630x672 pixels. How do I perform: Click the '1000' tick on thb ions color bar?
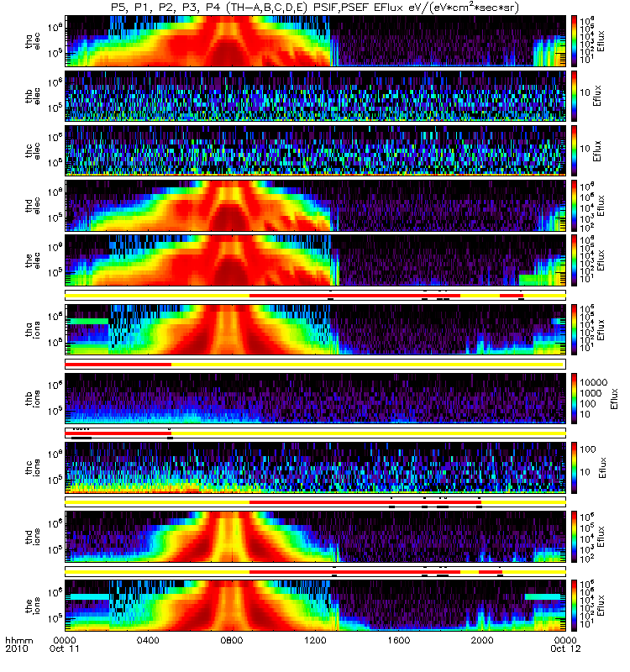(591, 393)
